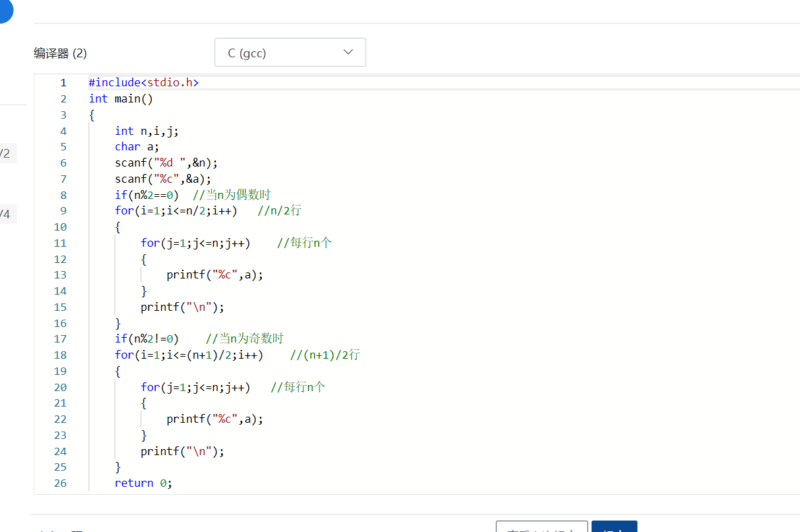This screenshot has width=800, height=532.
Task: Click line number 1 in the gutter
Action: 63,83
